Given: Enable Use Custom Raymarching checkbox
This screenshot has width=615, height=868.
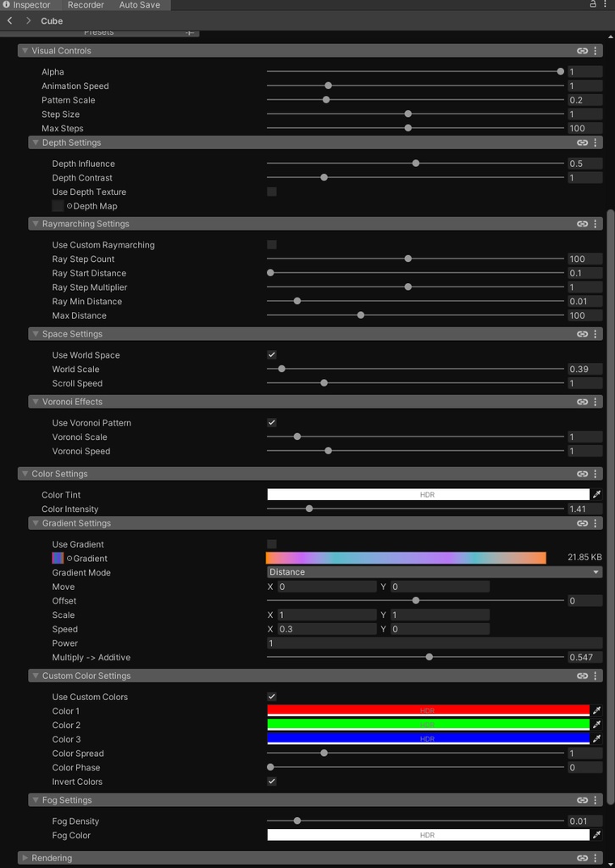Looking at the screenshot, I should click(x=272, y=245).
